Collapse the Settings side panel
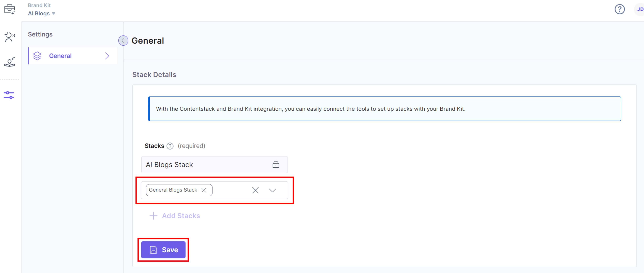 (x=123, y=40)
